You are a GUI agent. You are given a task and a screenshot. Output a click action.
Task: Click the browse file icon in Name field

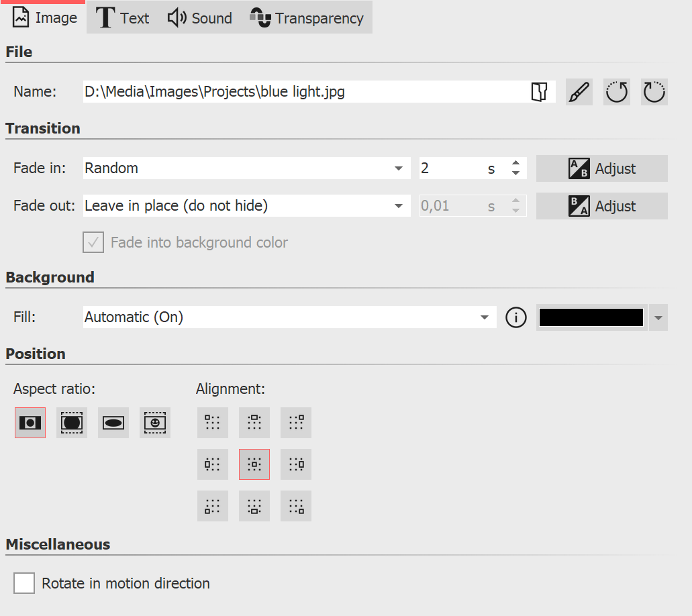click(539, 92)
